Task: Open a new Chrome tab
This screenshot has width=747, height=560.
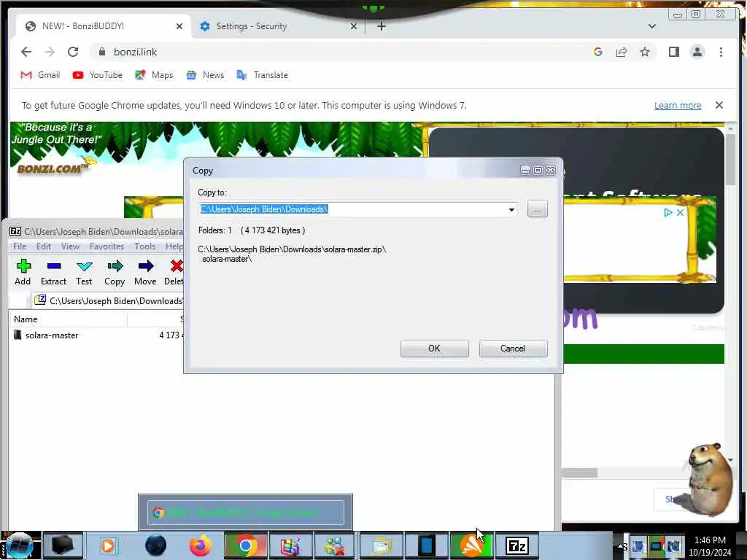Action: [x=381, y=26]
